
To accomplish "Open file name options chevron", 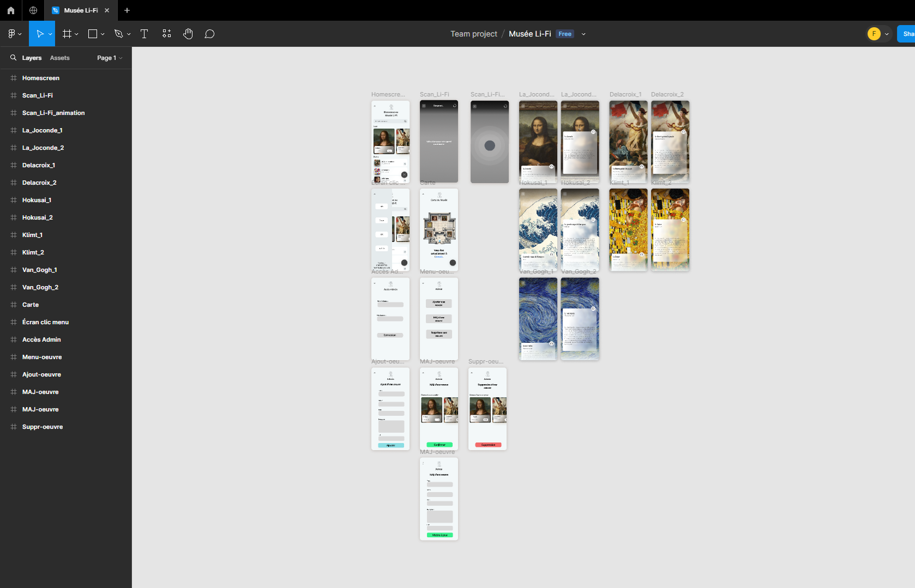I will click(x=583, y=34).
